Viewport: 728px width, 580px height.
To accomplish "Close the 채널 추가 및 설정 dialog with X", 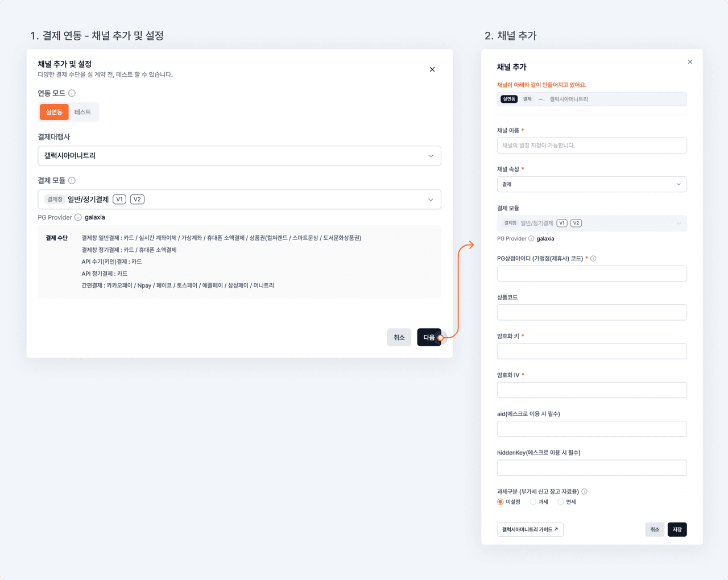I will (x=432, y=69).
